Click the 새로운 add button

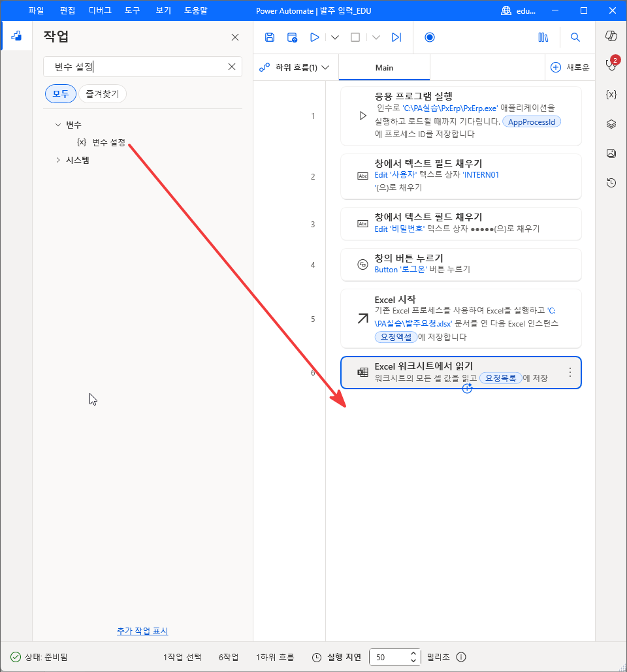[570, 67]
